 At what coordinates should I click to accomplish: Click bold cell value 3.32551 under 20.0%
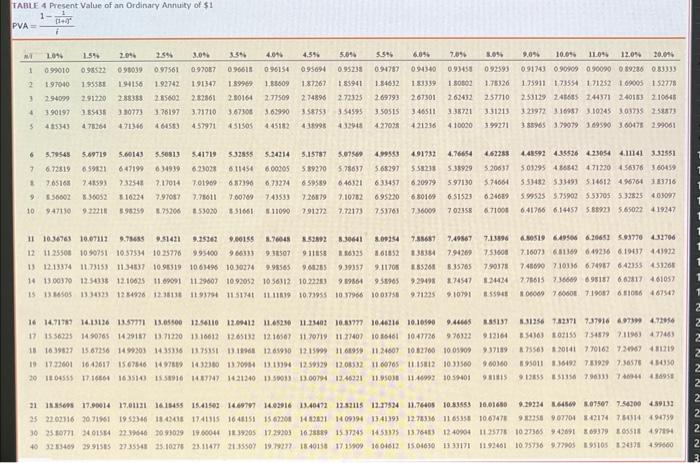click(664, 153)
